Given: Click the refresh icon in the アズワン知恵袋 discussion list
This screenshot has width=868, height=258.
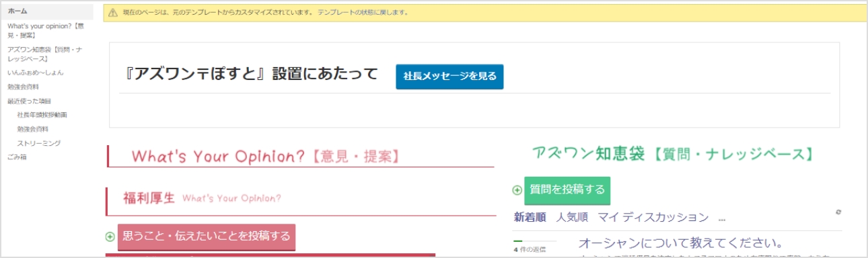Looking at the screenshot, I should [838, 212].
